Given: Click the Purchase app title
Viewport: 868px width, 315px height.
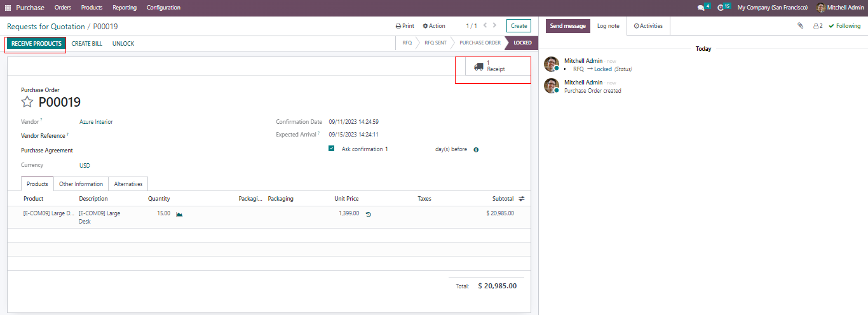Looking at the screenshot, I should [x=30, y=8].
